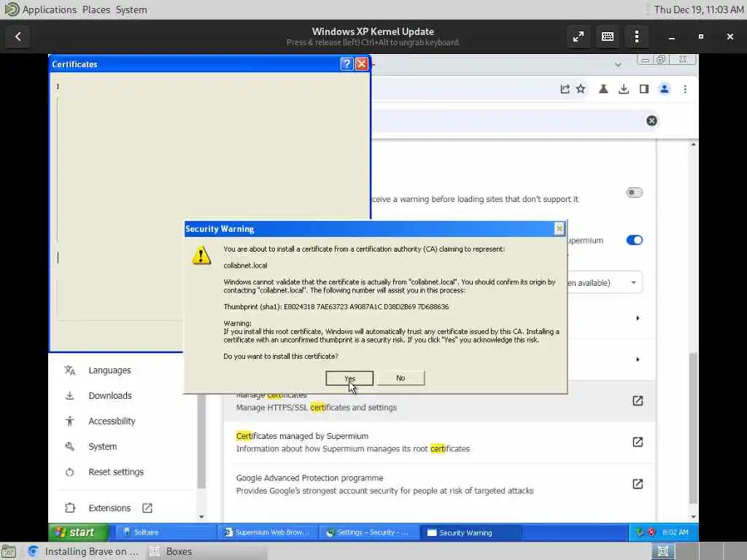
Task: Expand the second settings arrow row
Action: point(638,359)
